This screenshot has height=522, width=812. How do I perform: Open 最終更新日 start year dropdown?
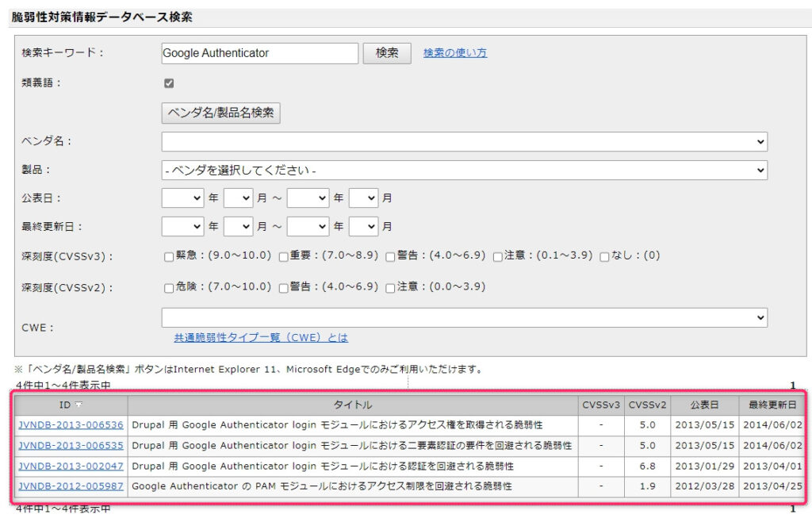click(182, 226)
